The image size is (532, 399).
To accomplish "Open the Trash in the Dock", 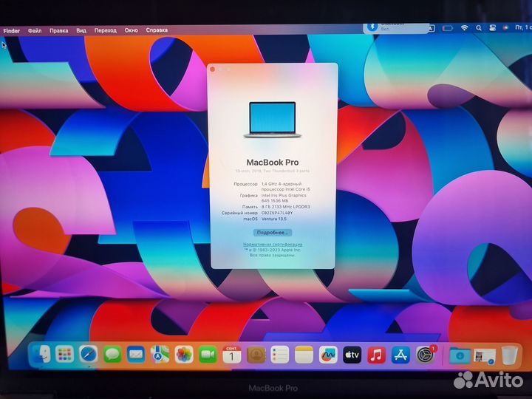I will (509, 355).
